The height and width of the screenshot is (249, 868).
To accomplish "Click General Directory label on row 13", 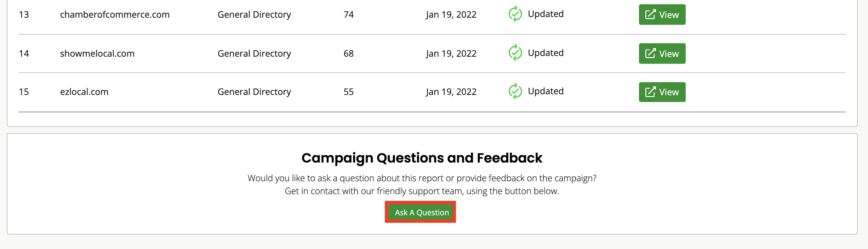I will 255,14.
